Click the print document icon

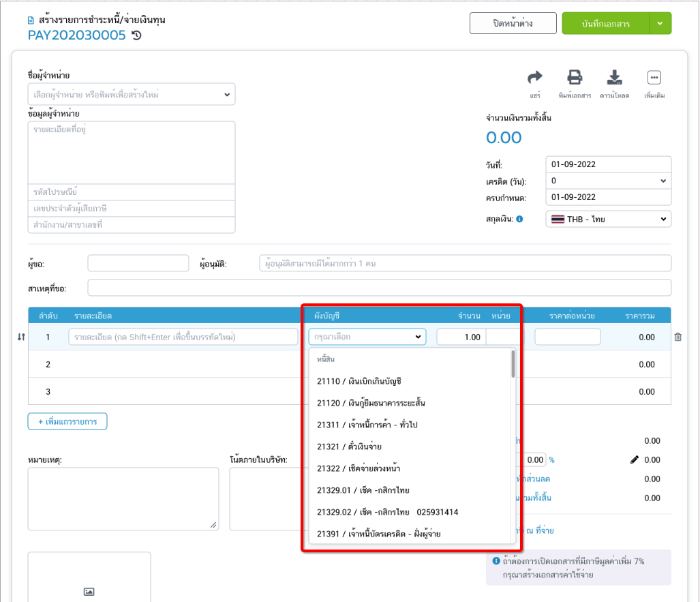click(x=575, y=77)
